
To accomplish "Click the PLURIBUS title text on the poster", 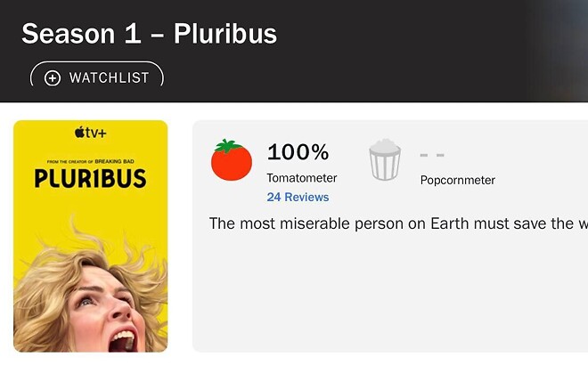I will click(x=90, y=177).
